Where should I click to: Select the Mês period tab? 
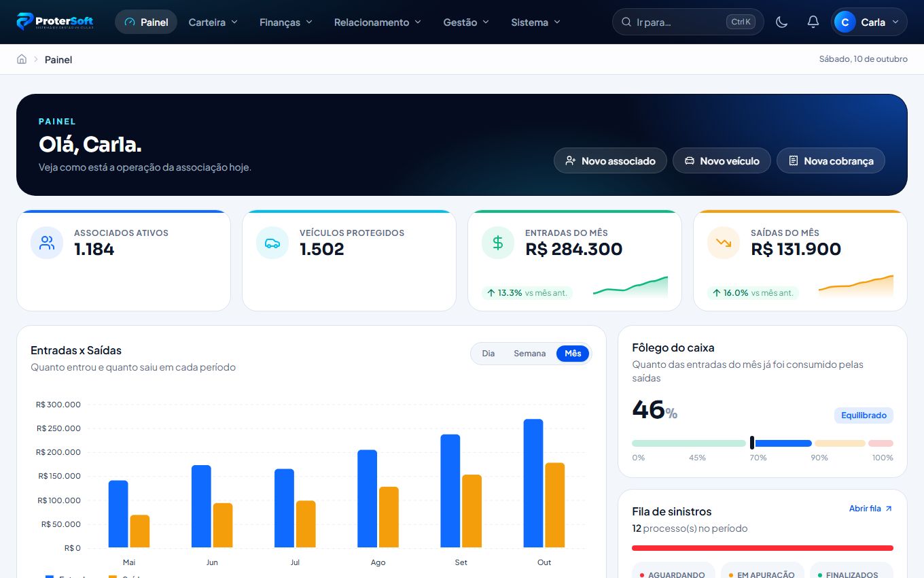(573, 354)
